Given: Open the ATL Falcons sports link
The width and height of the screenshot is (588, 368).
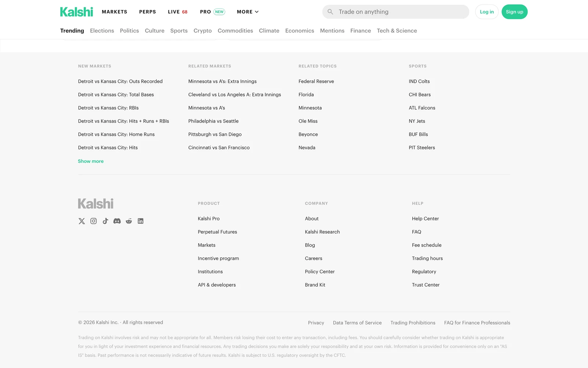Looking at the screenshot, I should tap(422, 108).
